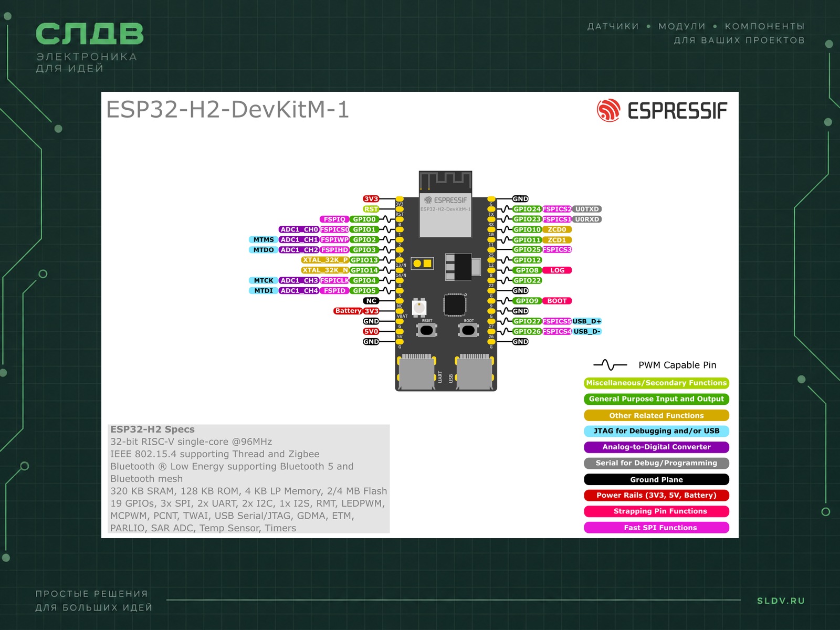The width and height of the screenshot is (840, 630).
Task: Click the ESP32-H2-DevKitM-1 title
Action: click(x=227, y=110)
